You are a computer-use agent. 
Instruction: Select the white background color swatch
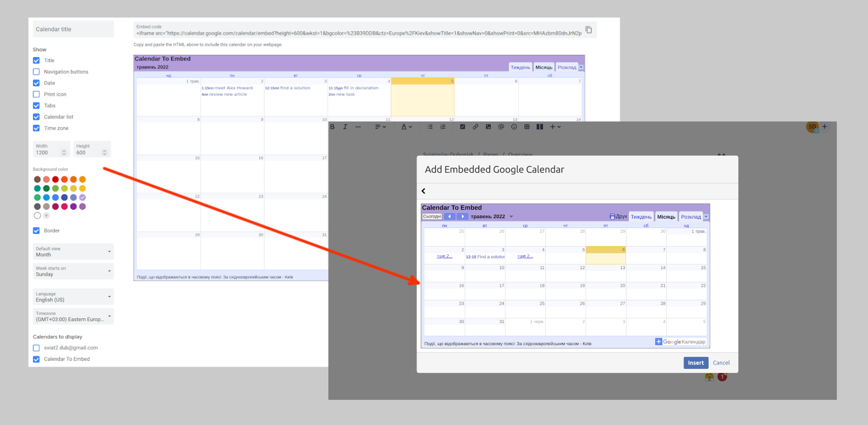click(37, 215)
